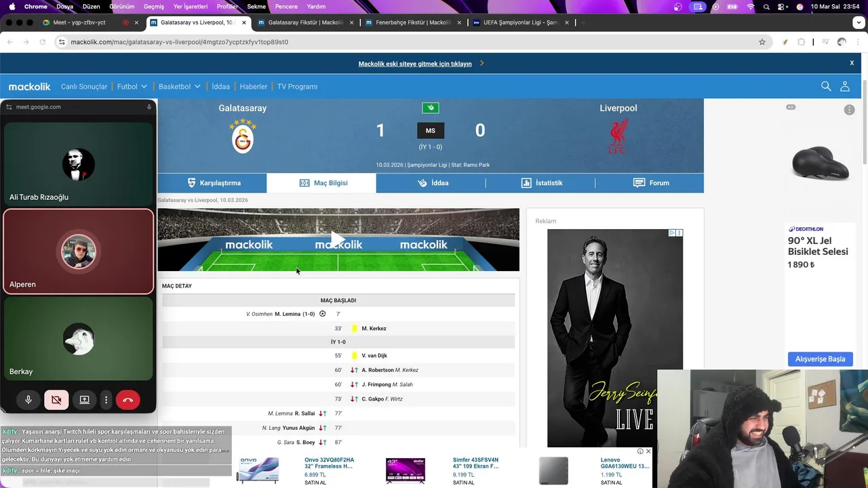The image size is (868, 488).
Task: Toggle microphone in Meet panel
Action: 28,400
